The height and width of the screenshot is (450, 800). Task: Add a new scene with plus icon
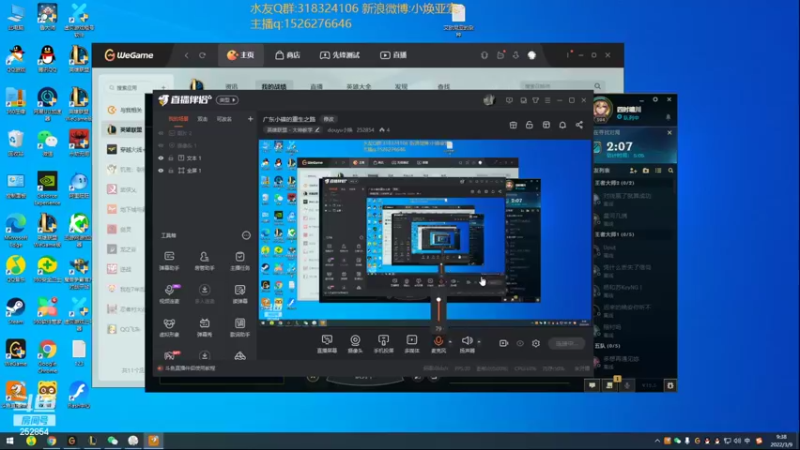[x=250, y=119]
